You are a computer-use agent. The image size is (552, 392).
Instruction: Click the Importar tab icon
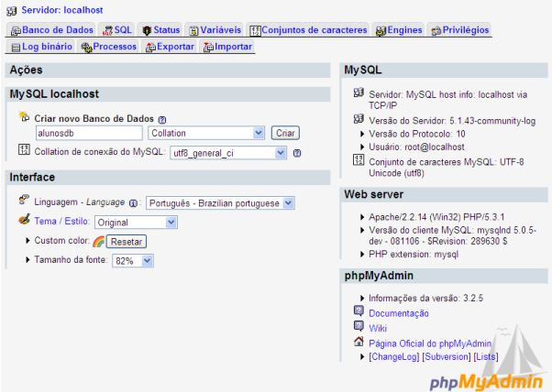(208, 47)
